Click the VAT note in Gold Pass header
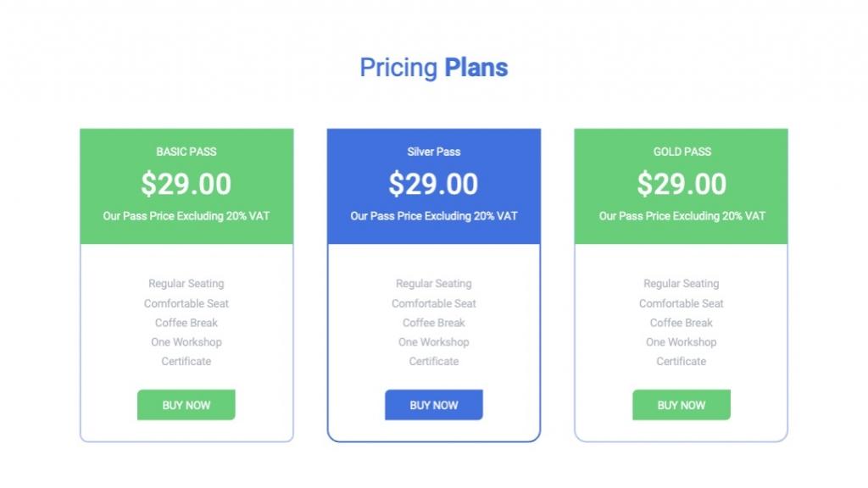Viewport: 868px width, 488px height. click(682, 216)
